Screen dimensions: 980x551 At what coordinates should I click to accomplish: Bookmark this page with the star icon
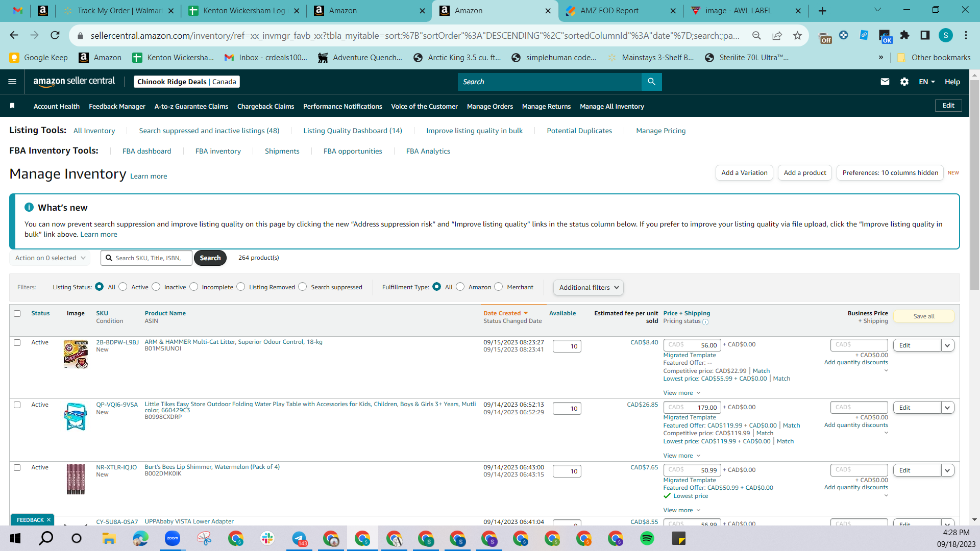797,35
